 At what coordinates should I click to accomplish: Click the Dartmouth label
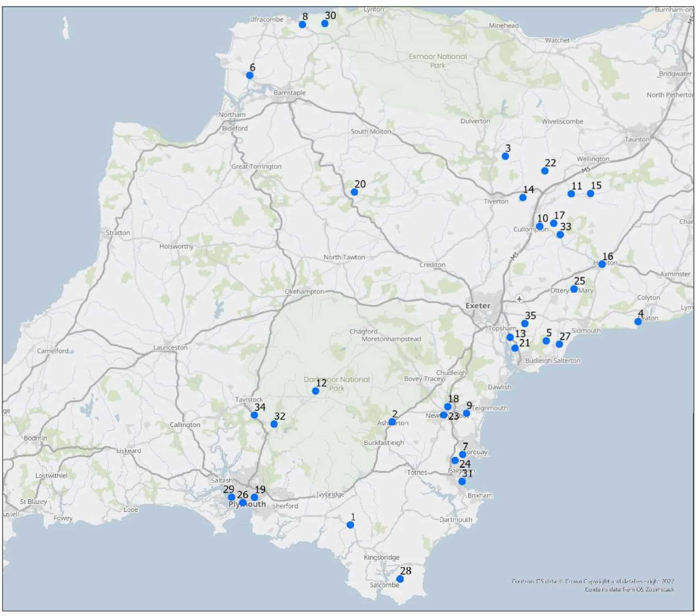456,519
